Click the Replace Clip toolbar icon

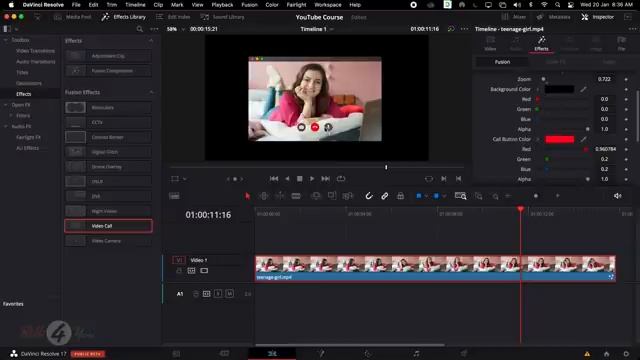348,196
